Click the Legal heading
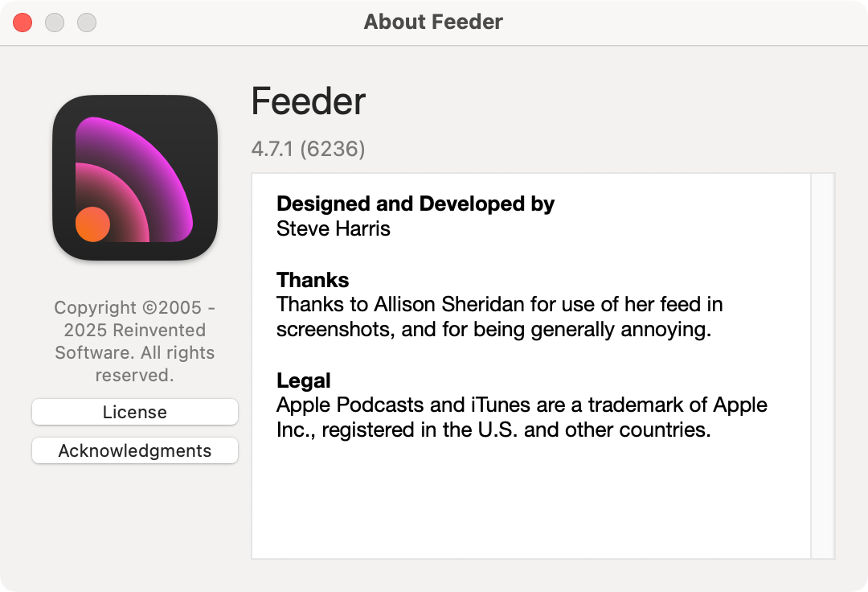Viewport: 868px width, 592px height. [304, 380]
